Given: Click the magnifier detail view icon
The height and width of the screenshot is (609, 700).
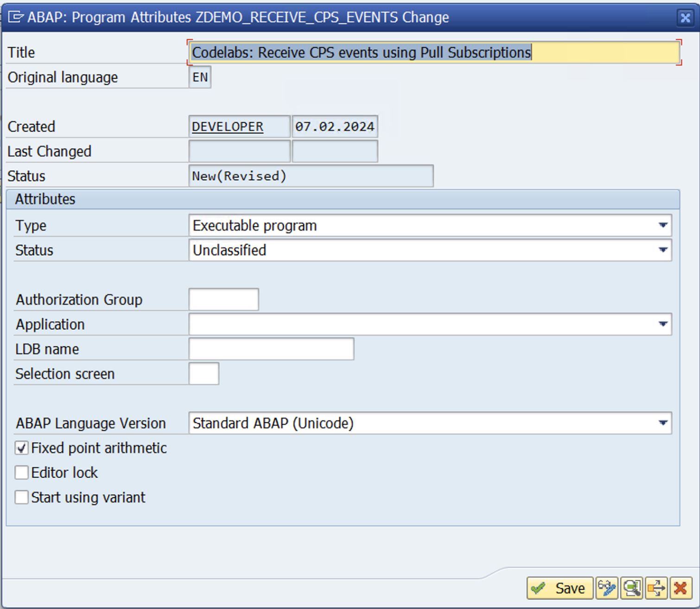Looking at the screenshot, I should coord(631,588).
